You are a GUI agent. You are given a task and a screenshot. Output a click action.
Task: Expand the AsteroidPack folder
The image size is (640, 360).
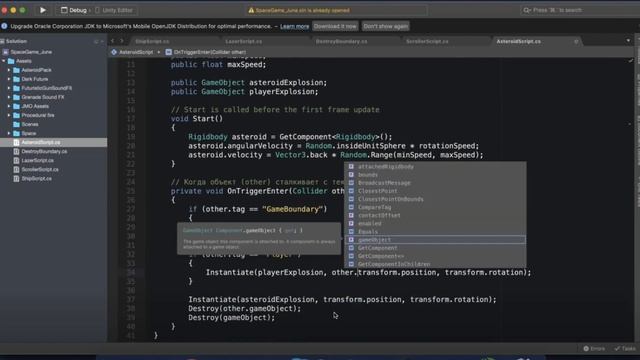click(x=9, y=70)
